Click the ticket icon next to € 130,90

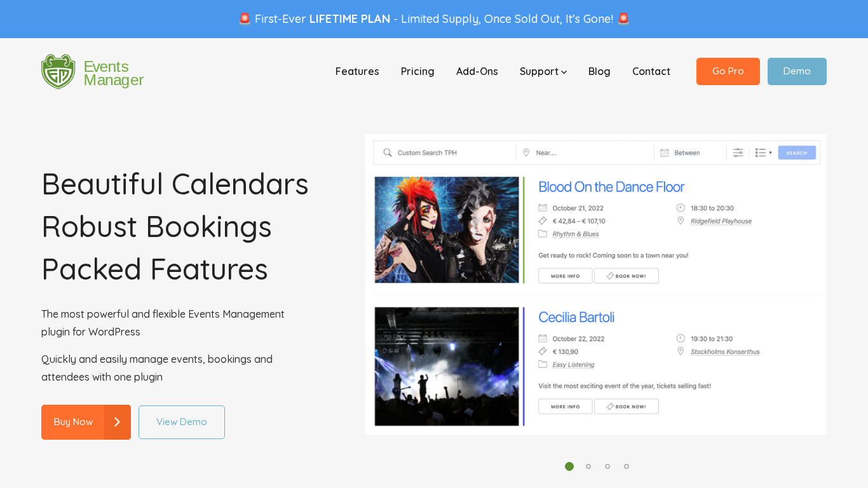[543, 351]
